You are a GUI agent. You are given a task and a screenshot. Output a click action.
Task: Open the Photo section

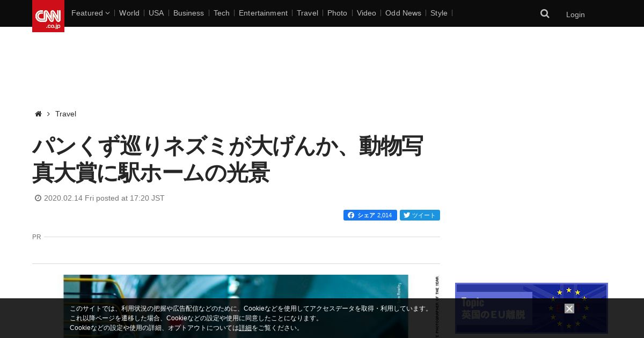337,13
